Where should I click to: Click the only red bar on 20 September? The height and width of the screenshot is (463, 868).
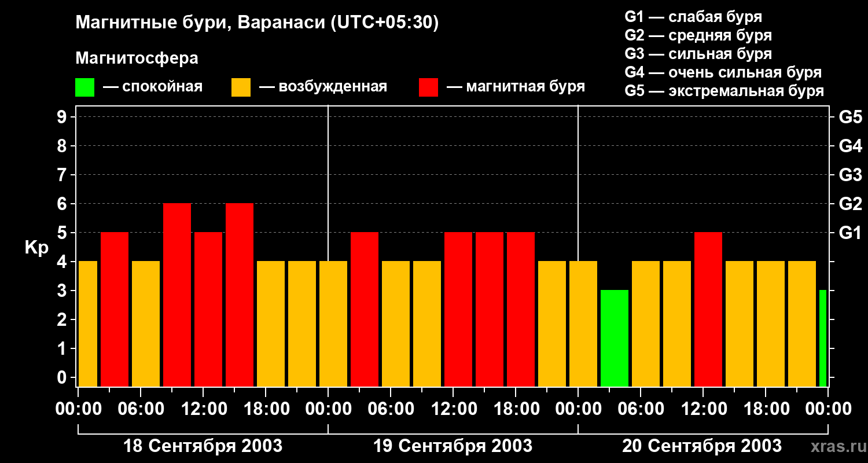[x=708, y=310]
